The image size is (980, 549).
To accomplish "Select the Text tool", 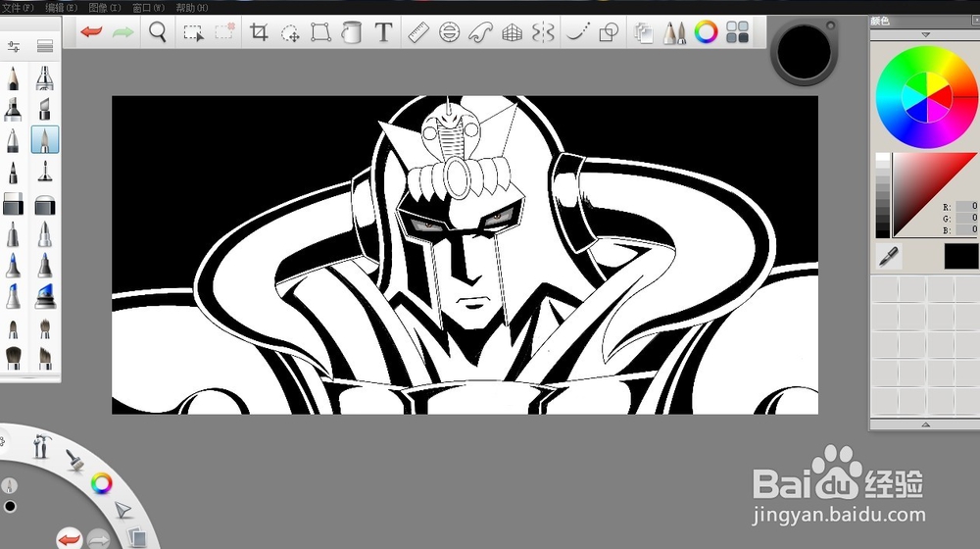I will (383, 32).
